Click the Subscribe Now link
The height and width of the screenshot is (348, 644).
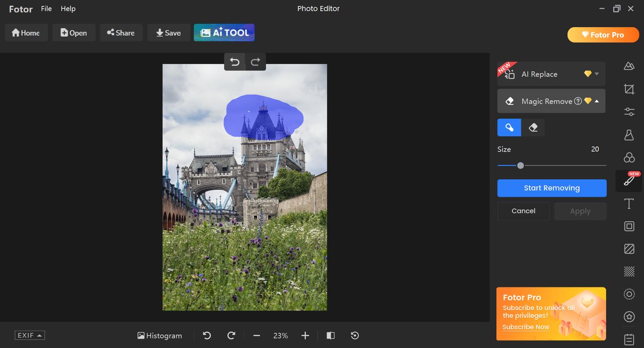coord(526,327)
